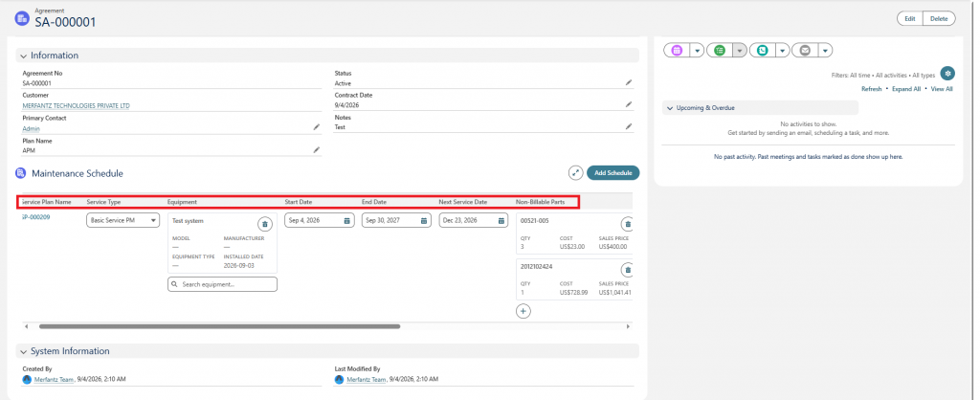Select the new task activity button
This screenshot has height=400, width=980.
pos(720,51)
